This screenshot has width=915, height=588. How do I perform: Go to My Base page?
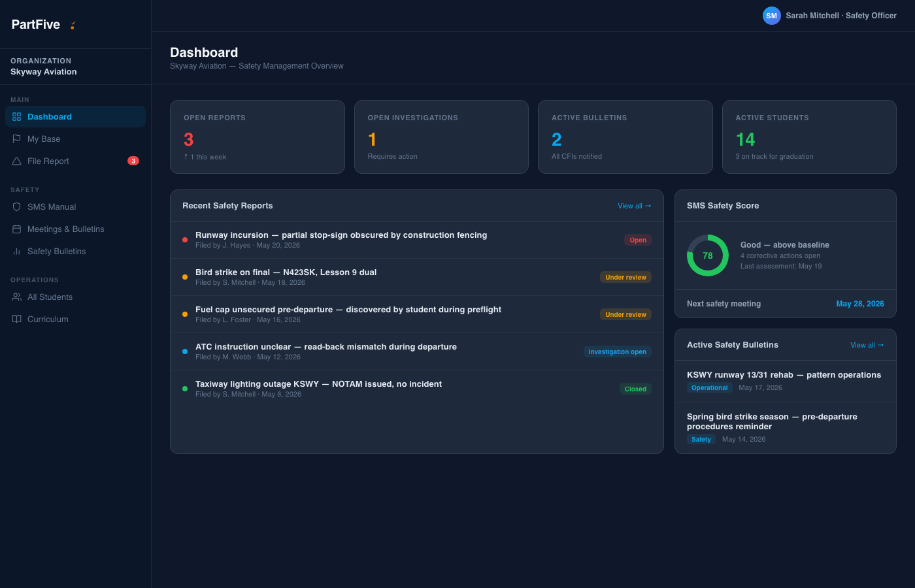click(x=75, y=139)
